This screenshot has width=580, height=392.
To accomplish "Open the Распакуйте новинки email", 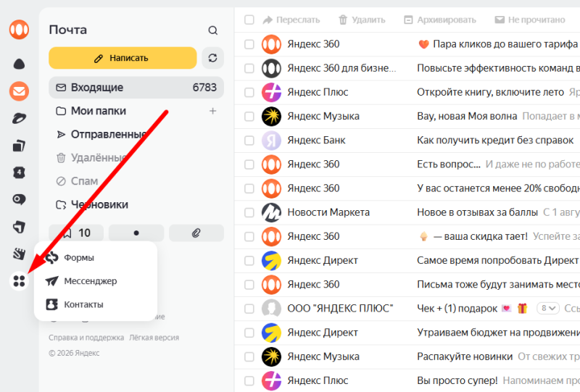I will pos(407,357).
